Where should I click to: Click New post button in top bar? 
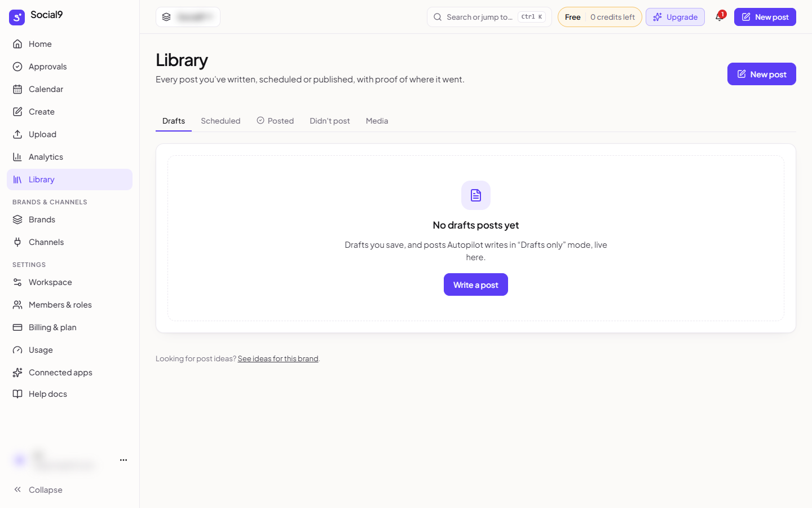pyautogui.click(x=765, y=17)
